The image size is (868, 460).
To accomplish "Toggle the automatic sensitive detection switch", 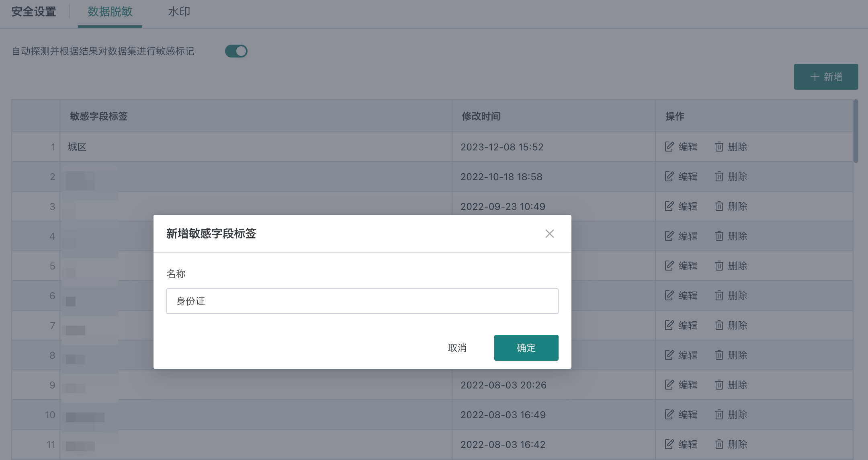I will pyautogui.click(x=236, y=51).
